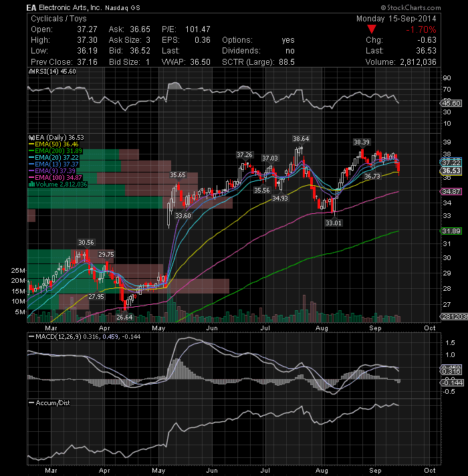Screen dimensions: 468x476
Task: Click the 38.64 peak price label
Action: [x=300, y=139]
